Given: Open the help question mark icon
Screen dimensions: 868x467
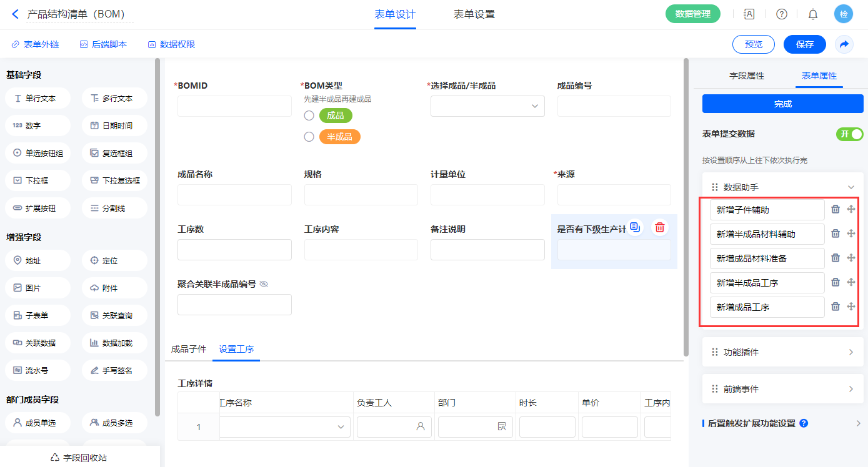Looking at the screenshot, I should [x=781, y=14].
